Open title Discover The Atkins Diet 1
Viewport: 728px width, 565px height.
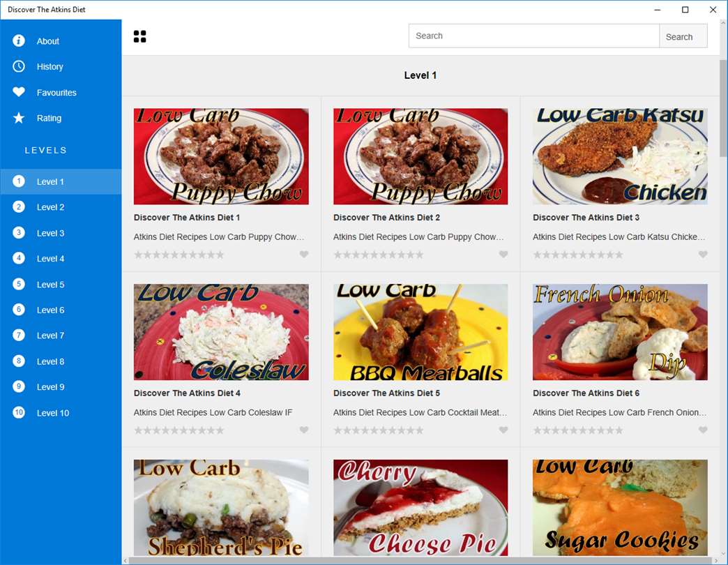pyautogui.click(x=187, y=217)
